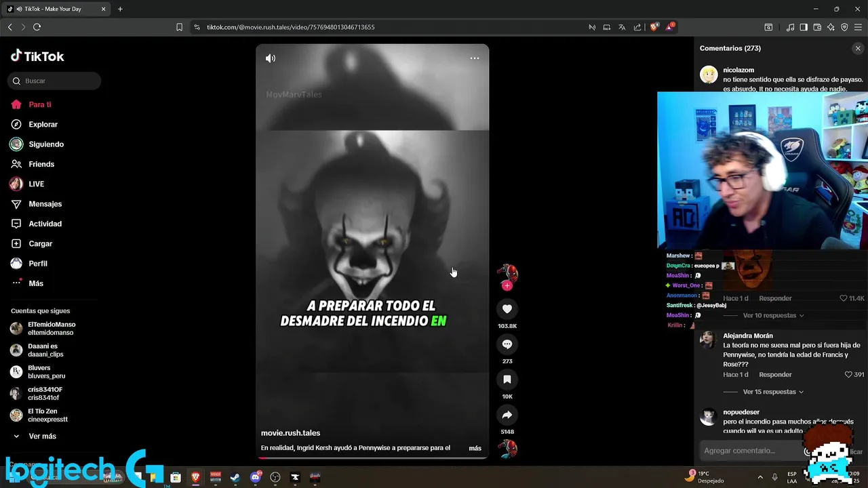This screenshot has height=488, width=868.
Task: Open the spinning sound disc icon
Action: 507,449
